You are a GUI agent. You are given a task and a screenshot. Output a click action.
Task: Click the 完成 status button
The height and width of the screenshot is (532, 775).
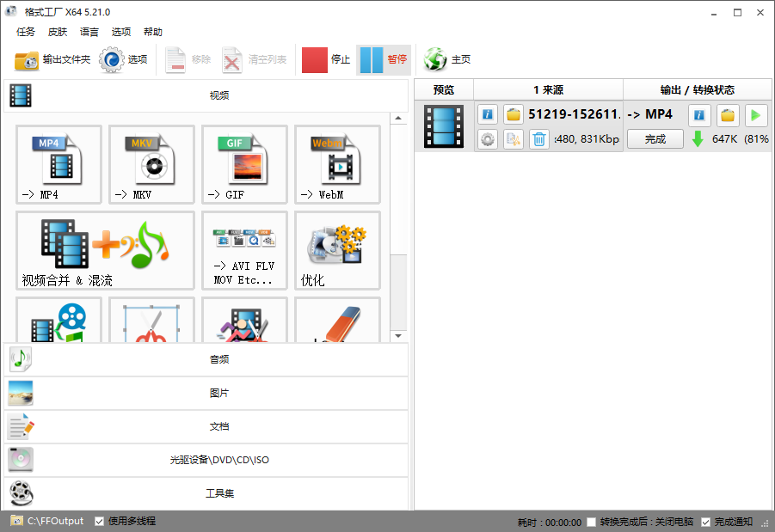point(655,139)
